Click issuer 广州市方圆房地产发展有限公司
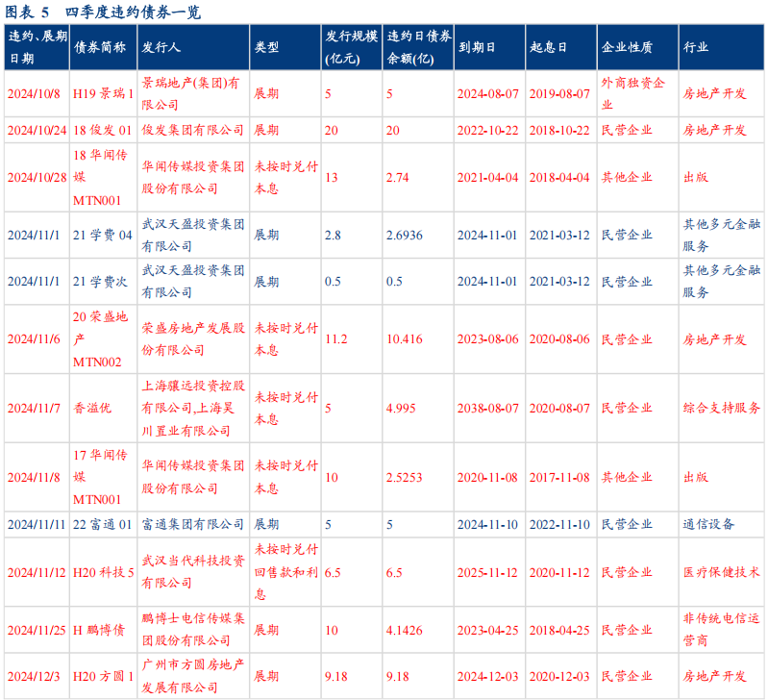This screenshot has width=768, height=700. [x=192, y=677]
